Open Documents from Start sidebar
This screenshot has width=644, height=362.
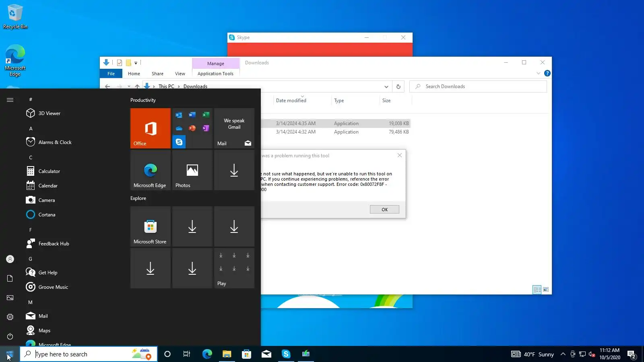pyautogui.click(x=10, y=278)
